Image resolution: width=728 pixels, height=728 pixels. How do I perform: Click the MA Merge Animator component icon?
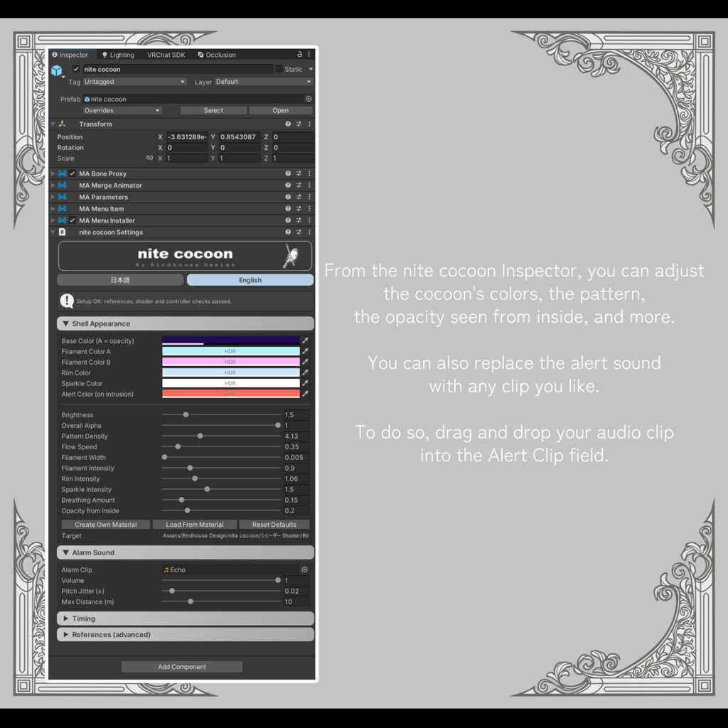coord(63,186)
